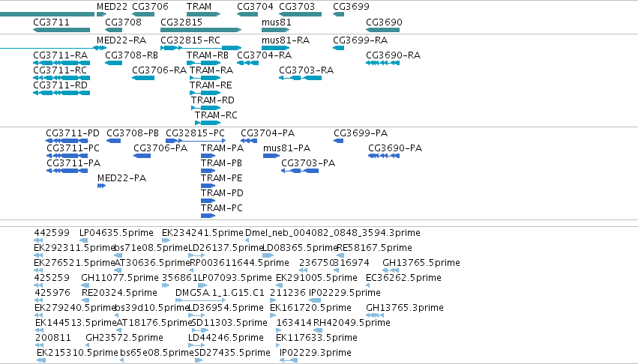Click transcript CG32815-RC
This screenshot has width=638, height=364.
pyautogui.click(x=190, y=40)
